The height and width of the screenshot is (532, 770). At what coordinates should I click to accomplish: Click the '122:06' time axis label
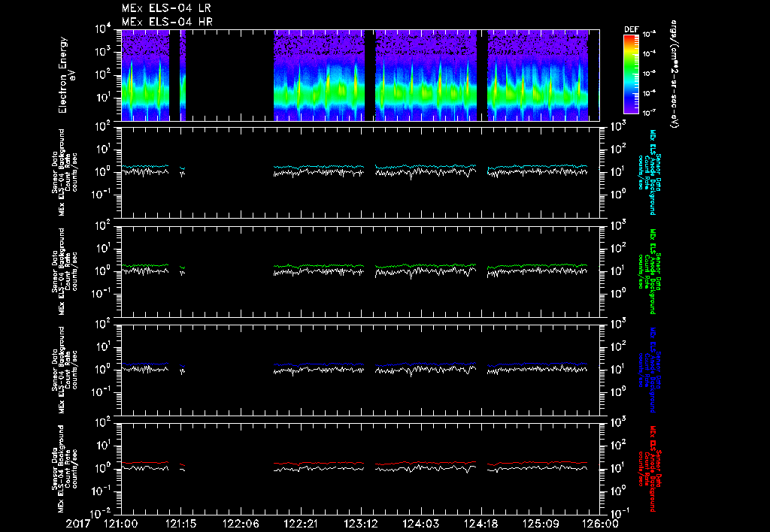[x=241, y=524]
